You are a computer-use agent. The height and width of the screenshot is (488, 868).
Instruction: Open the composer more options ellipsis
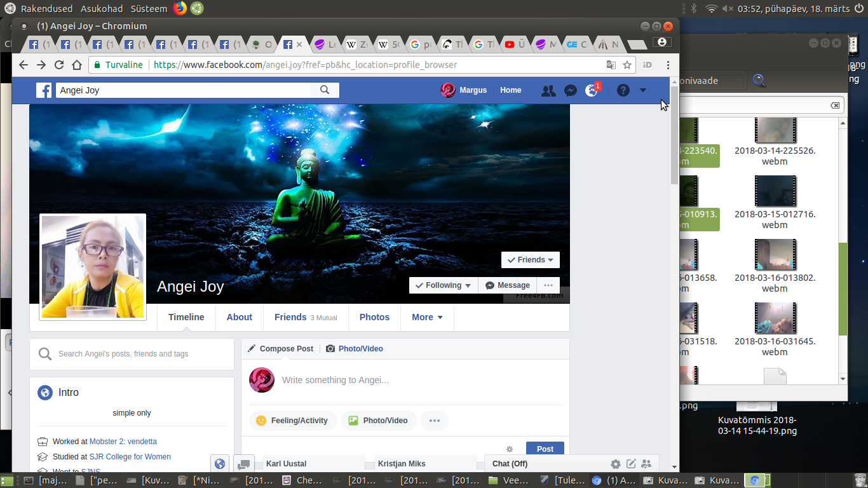435,421
